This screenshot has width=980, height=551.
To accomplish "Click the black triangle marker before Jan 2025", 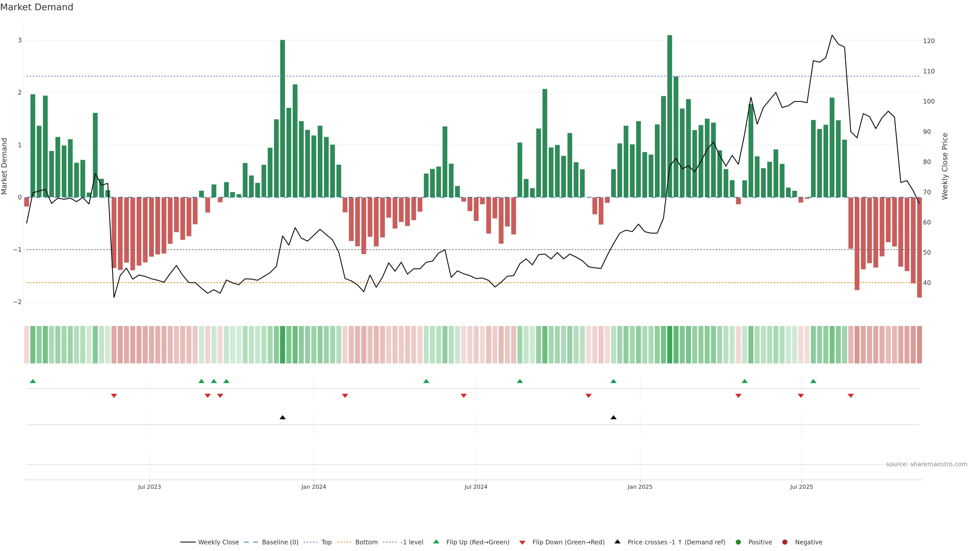I will tap(613, 418).
